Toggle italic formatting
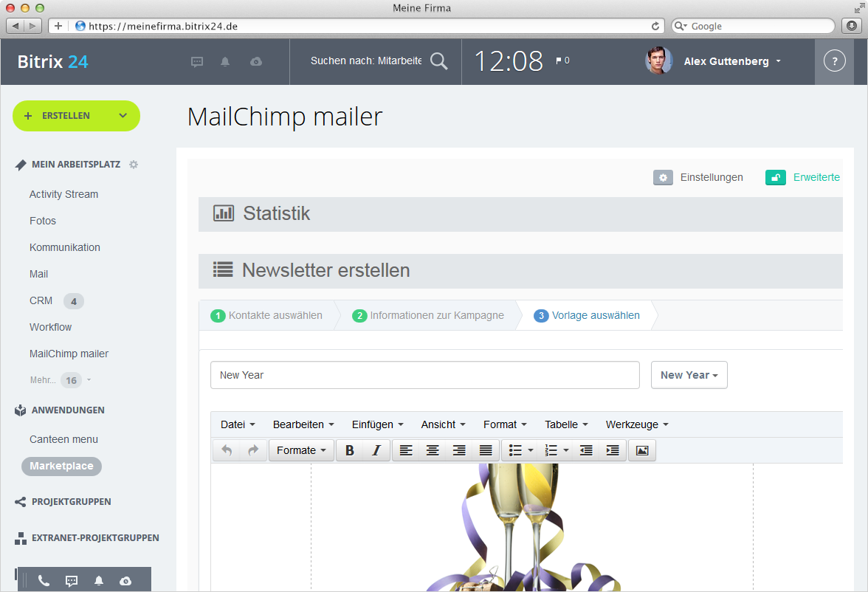 376,450
